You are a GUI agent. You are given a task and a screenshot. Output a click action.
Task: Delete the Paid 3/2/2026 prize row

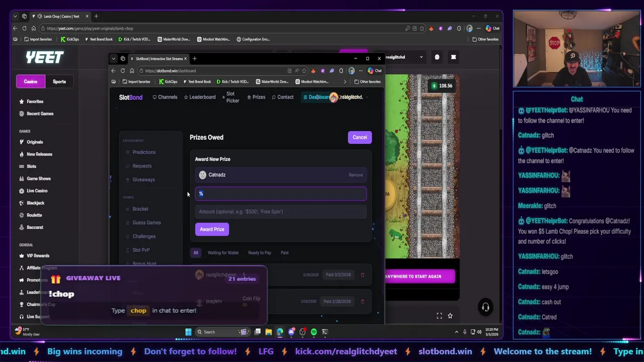362,275
